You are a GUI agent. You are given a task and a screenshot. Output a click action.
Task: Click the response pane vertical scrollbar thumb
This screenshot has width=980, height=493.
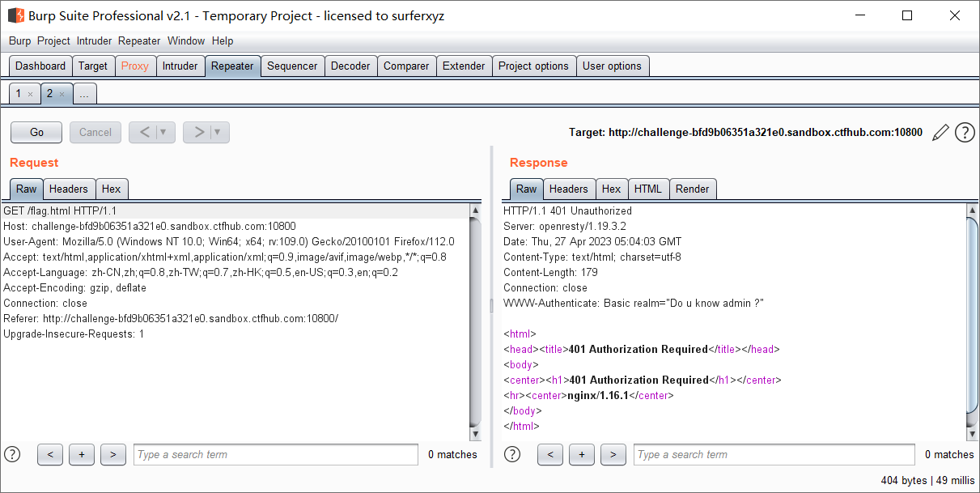tap(973, 315)
